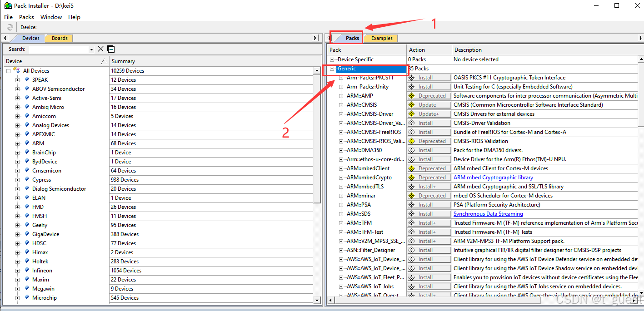644x311 pixels.
Task: Click the vendor icon next to Cypress
Action: point(27,179)
